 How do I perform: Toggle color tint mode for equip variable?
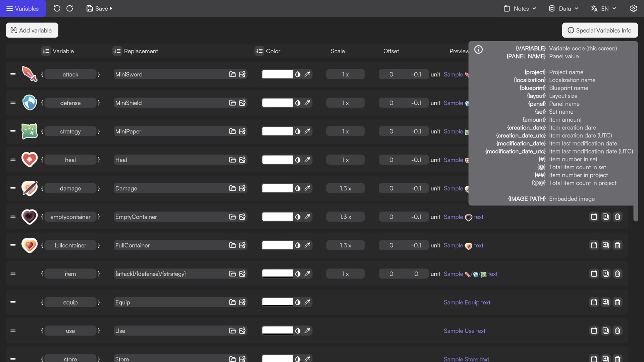(x=298, y=302)
